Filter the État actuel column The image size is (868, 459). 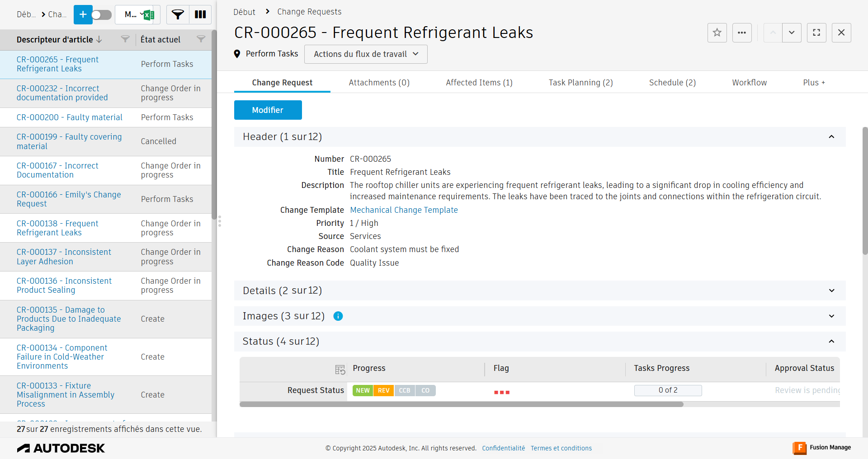[201, 39]
